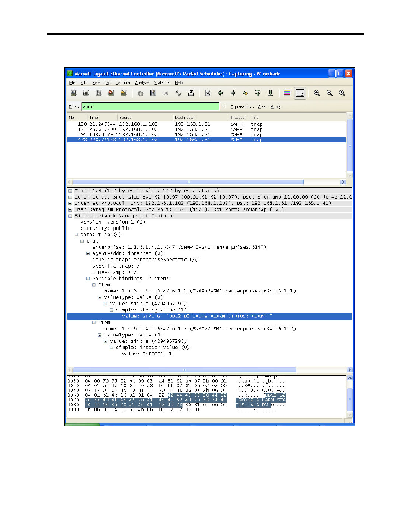Screen dimensions: 411x532
Task: Select packet number 391 row
Action: click(206, 134)
